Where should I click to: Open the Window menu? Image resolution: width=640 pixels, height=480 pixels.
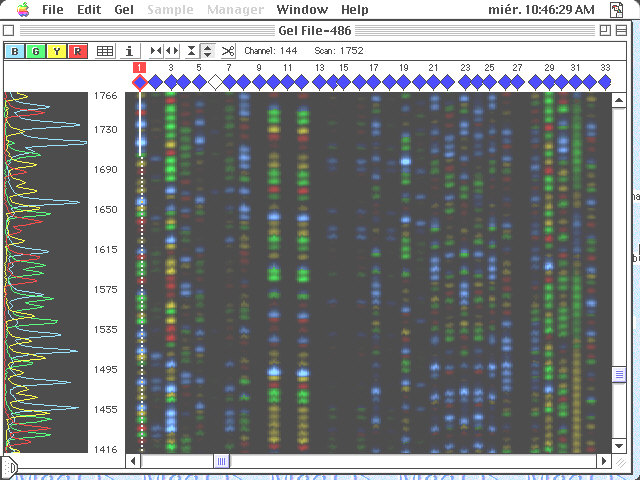tap(301, 10)
